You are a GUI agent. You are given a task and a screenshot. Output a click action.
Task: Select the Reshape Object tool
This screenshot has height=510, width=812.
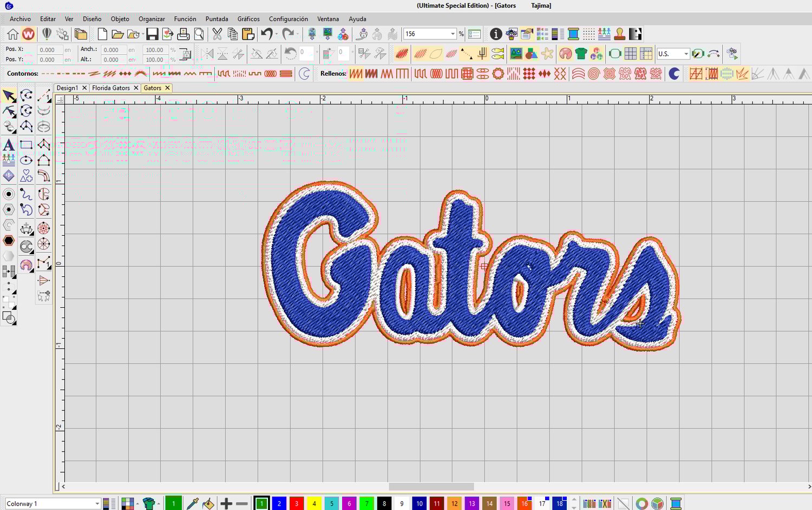[9, 111]
